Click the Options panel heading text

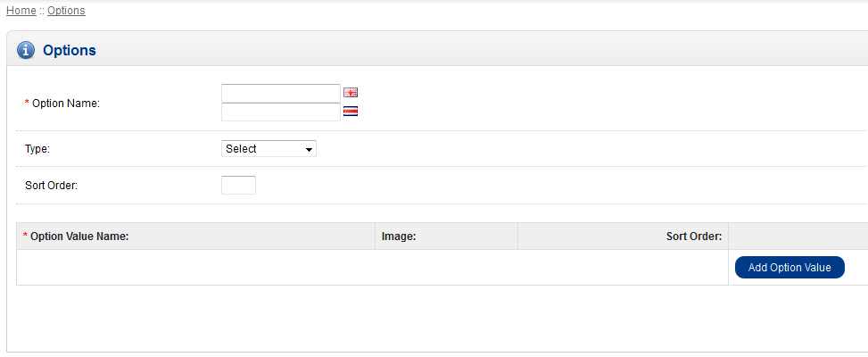click(x=70, y=51)
